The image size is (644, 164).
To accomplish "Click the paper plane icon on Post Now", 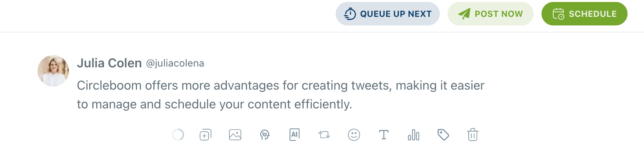I will [x=464, y=14].
